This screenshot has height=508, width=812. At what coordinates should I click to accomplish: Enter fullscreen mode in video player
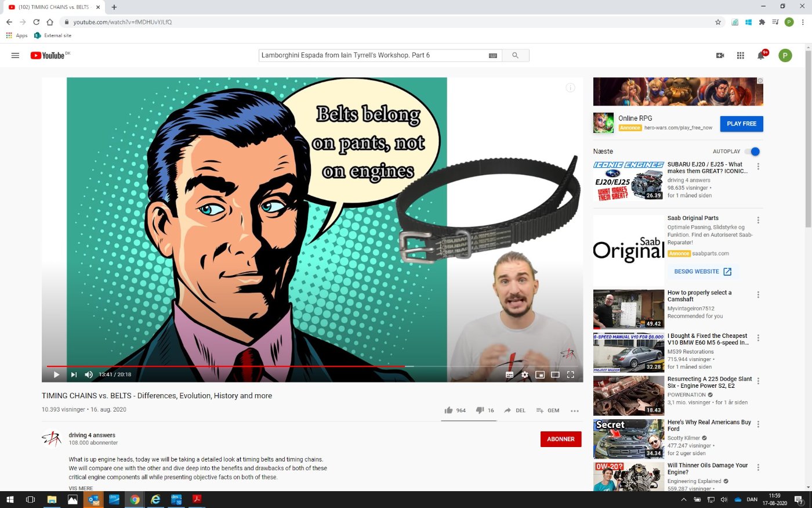[570, 374]
